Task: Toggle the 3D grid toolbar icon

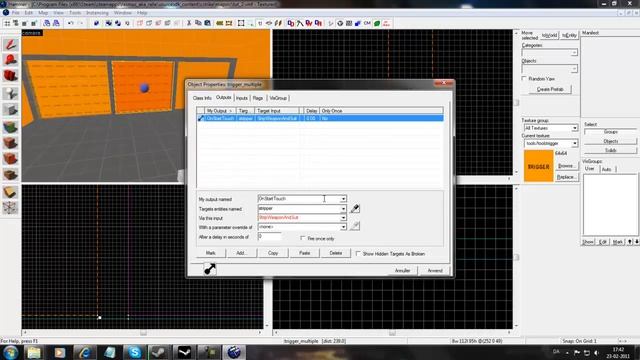Action: pos(16,23)
